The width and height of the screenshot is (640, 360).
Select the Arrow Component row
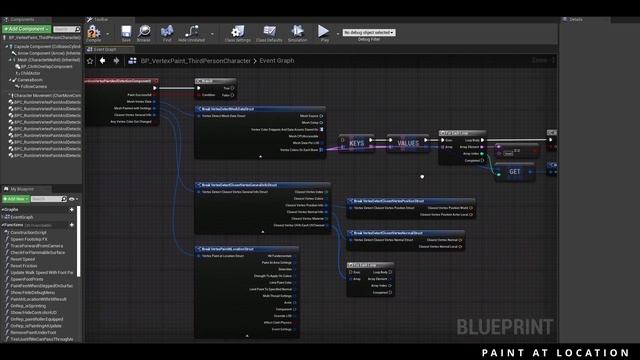tap(46, 53)
